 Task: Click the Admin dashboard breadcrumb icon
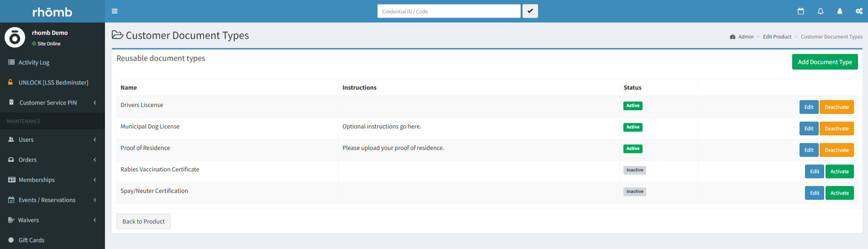pyautogui.click(x=732, y=37)
